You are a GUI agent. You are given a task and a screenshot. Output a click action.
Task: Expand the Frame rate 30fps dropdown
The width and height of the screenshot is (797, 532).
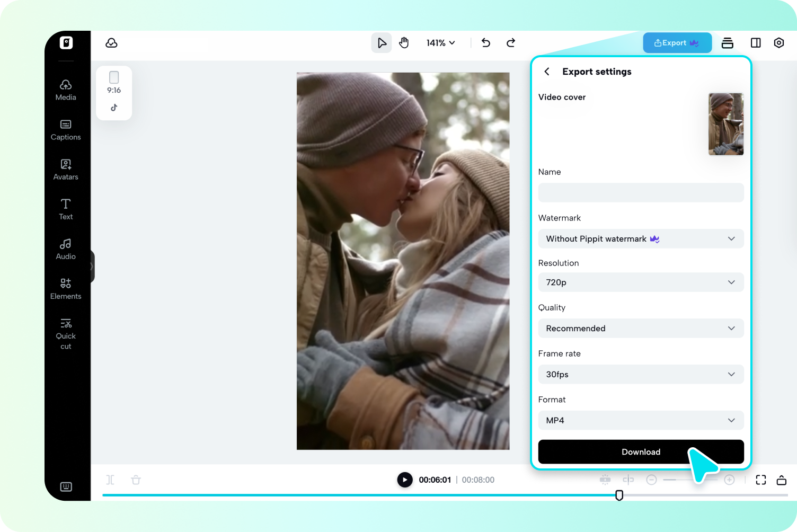641,375
